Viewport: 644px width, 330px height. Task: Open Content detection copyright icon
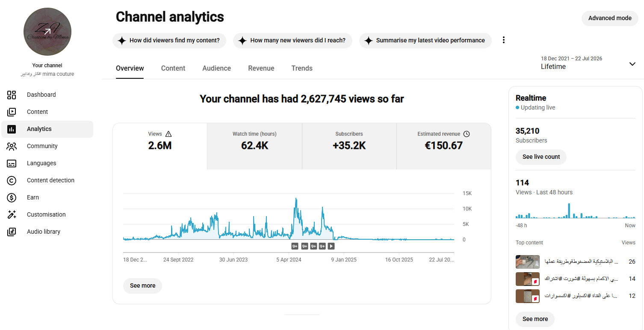coord(12,181)
